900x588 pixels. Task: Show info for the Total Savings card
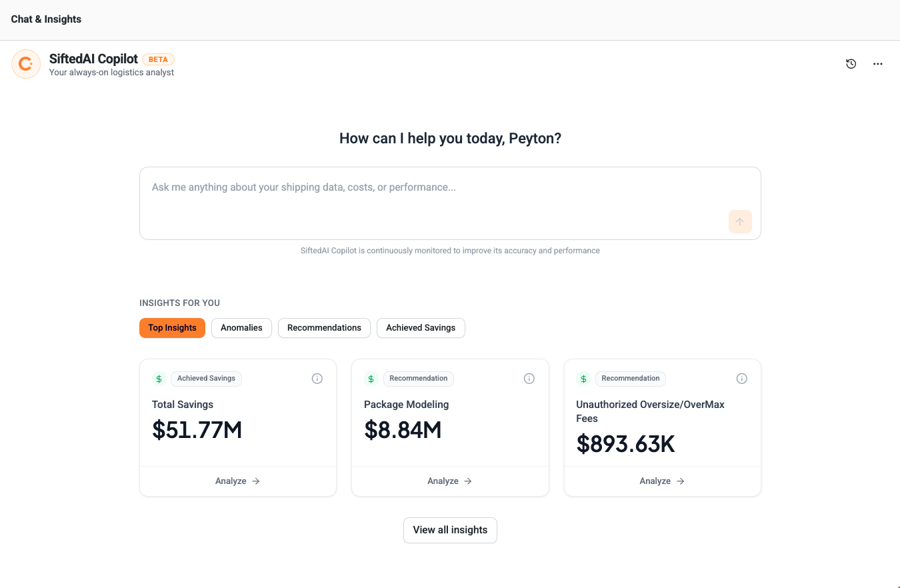click(x=317, y=379)
